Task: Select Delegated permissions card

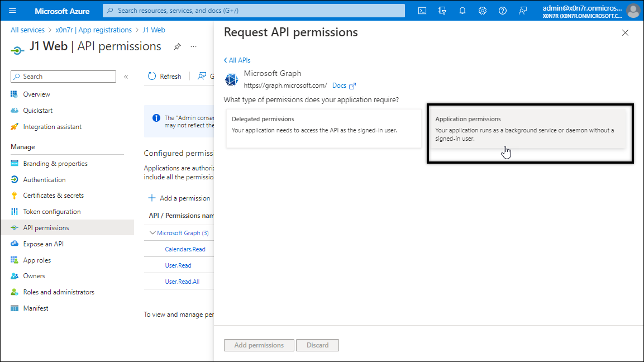Action: coord(323,128)
